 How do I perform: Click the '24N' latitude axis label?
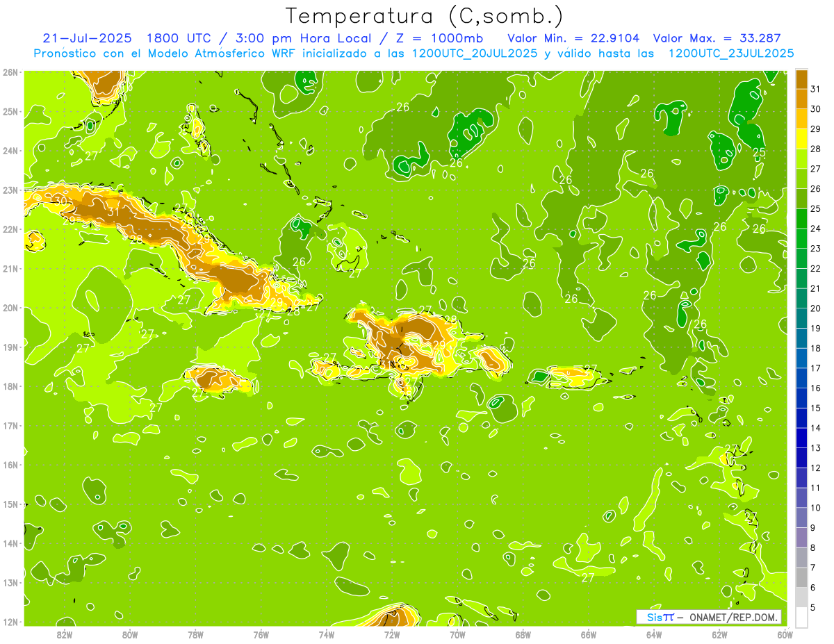[x=10, y=151]
